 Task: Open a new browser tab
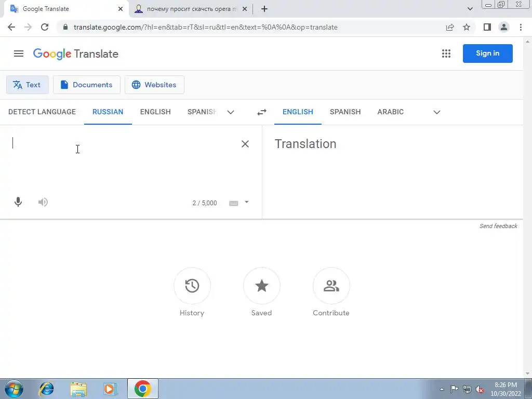pyautogui.click(x=264, y=9)
